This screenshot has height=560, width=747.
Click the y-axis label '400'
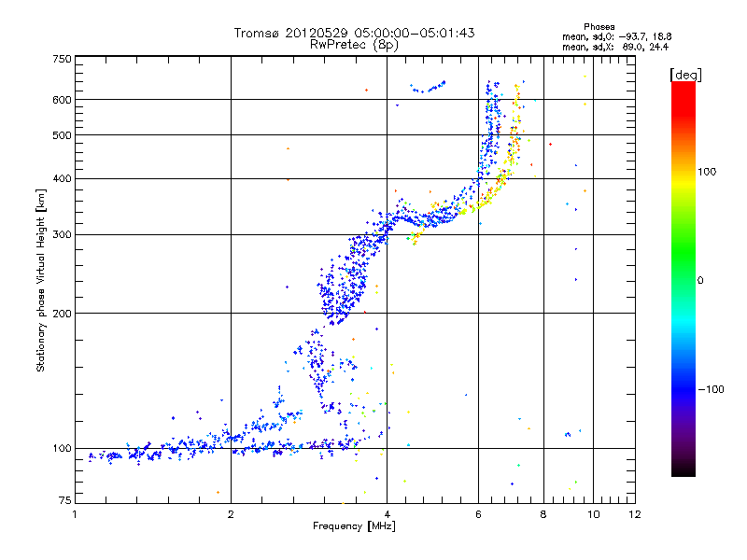click(x=62, y=179)
